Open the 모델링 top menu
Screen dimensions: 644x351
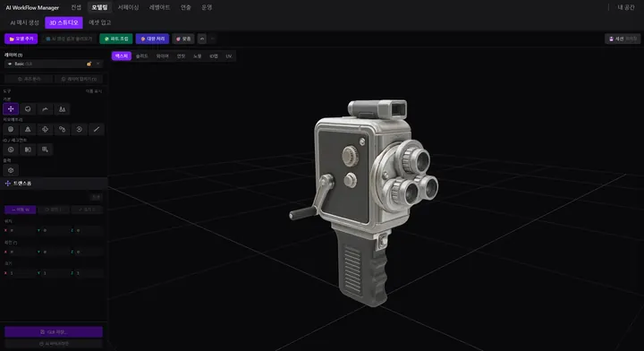tap(99, 7)
